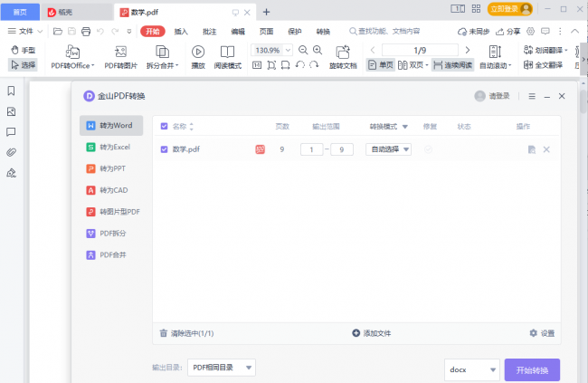Open attachments panel in sidebar
Viewport: 588px width, 383px height.
[11, 152]
